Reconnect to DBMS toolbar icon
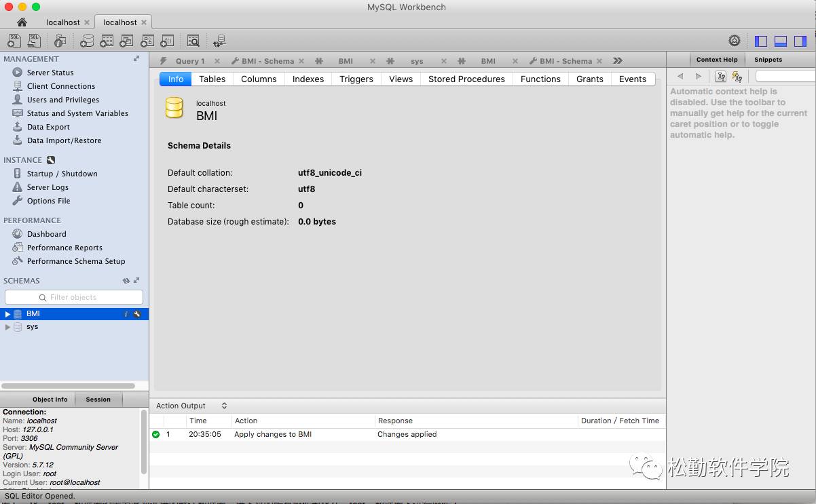This screenshot has height=504, width=816. click(219, 41)
